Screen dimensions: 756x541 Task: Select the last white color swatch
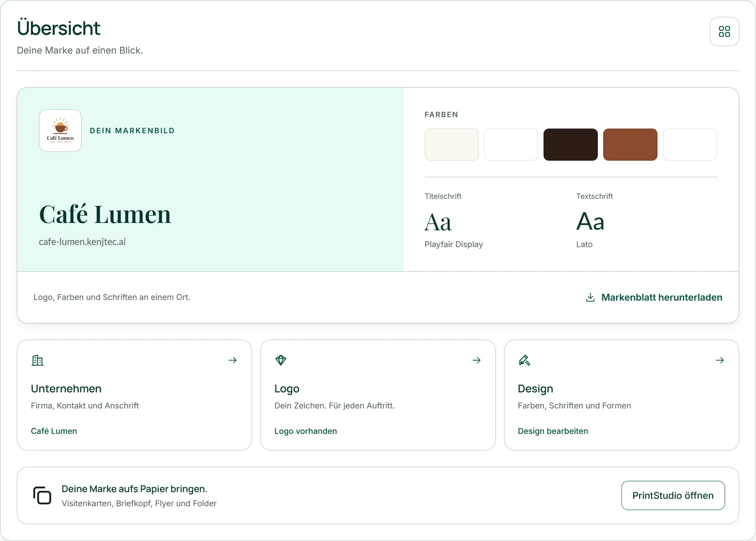(x=690, y=144)
